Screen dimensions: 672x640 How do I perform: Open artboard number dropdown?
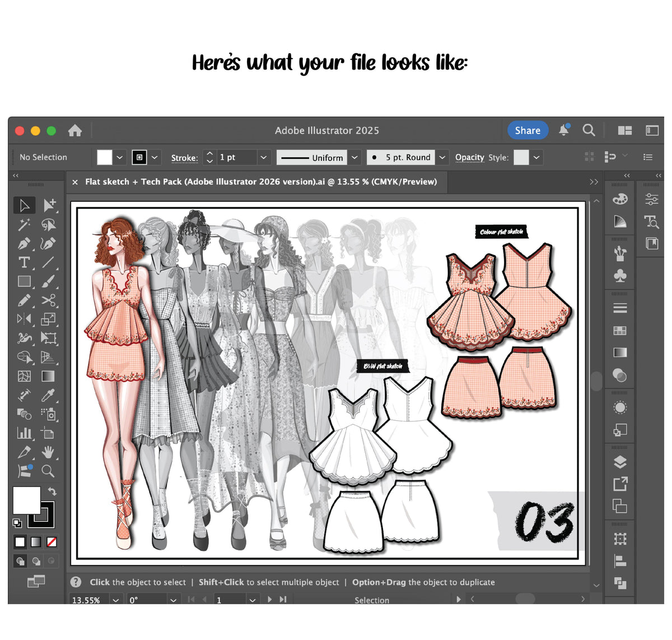253,600
